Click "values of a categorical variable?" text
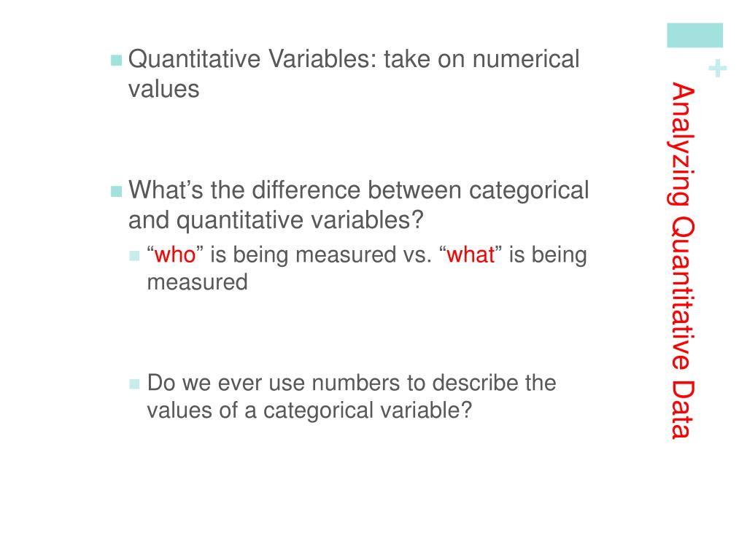The height and width of the screenshot is (560, 747). [x=309, y=411]
